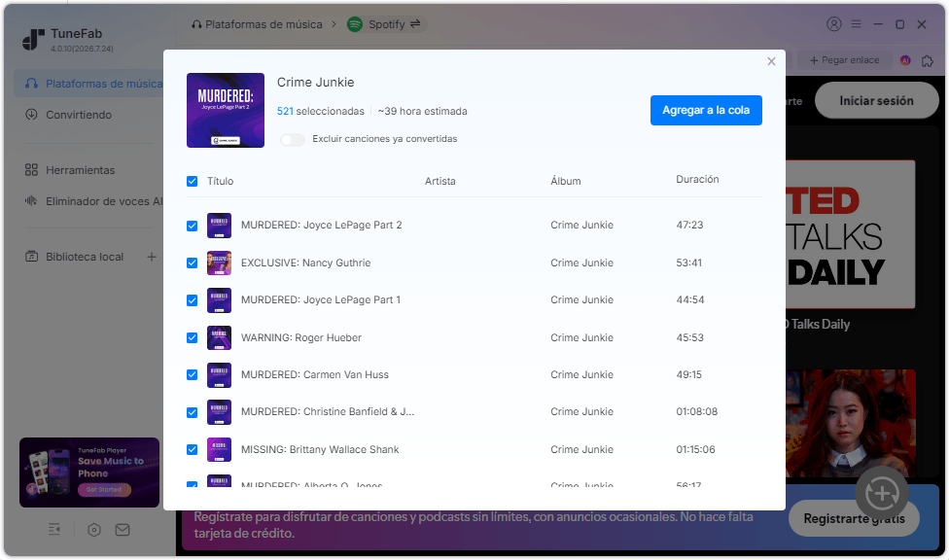This screenshot has width=949, height=560.
Task: Click duration 47:23
Action: pyautogui.click(x=689, y=225)
